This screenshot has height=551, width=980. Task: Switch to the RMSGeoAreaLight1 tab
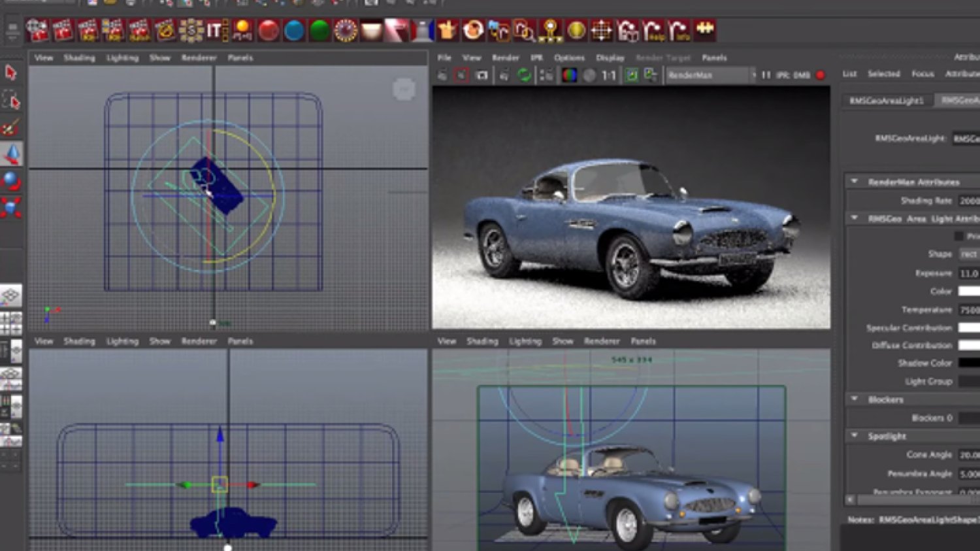887,101
